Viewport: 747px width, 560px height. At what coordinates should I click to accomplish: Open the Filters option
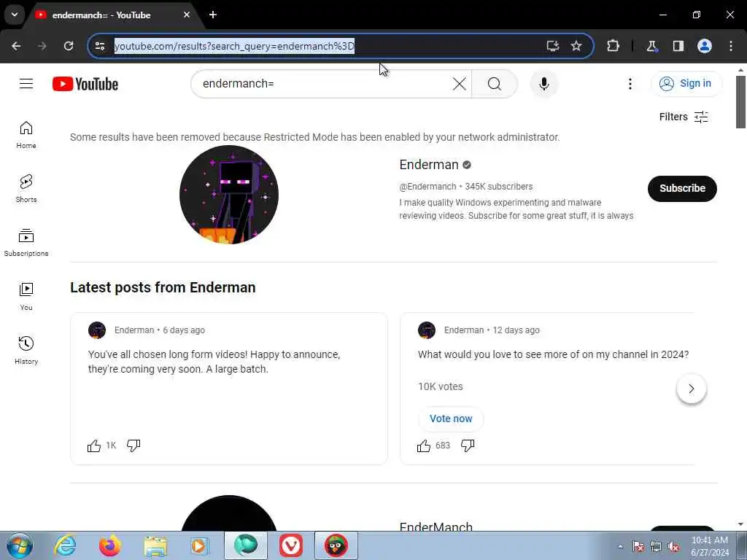click(683, 117)
